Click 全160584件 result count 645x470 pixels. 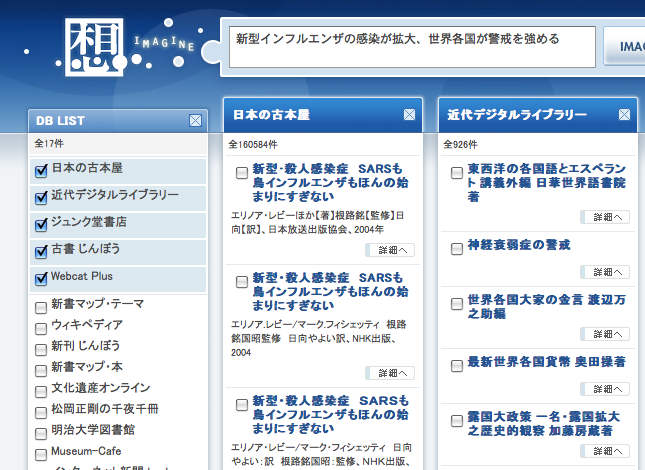coord(253,145)
